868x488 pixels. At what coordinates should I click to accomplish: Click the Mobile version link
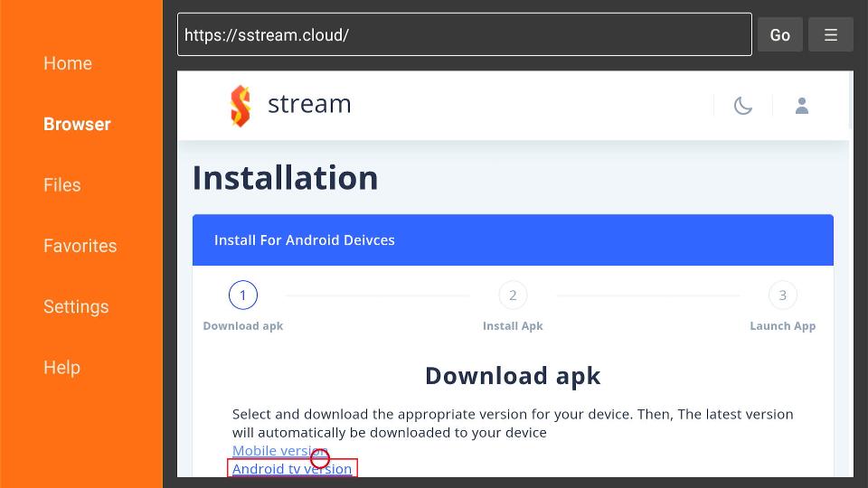pos(280,450)
